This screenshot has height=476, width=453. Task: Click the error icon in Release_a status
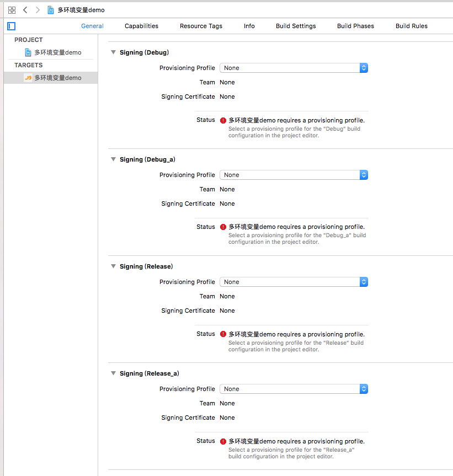coord(223,441)
